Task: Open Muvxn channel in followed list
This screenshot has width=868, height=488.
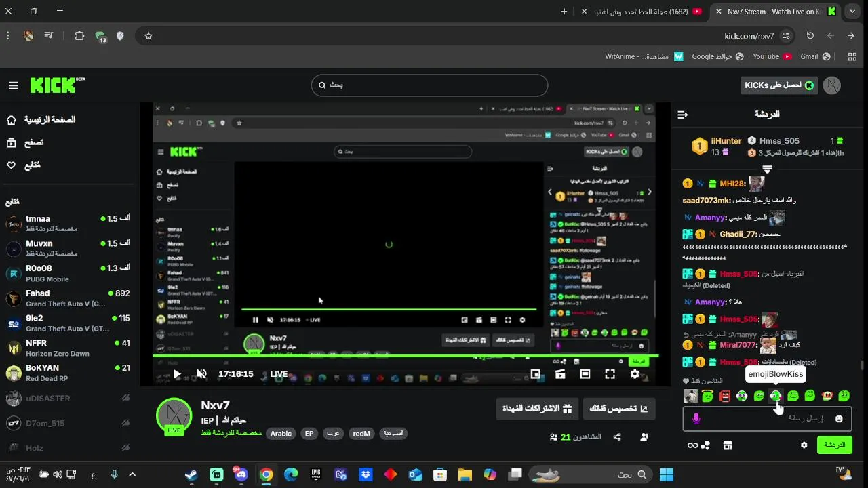Action: pyautogui.click(x=68, y=248)
